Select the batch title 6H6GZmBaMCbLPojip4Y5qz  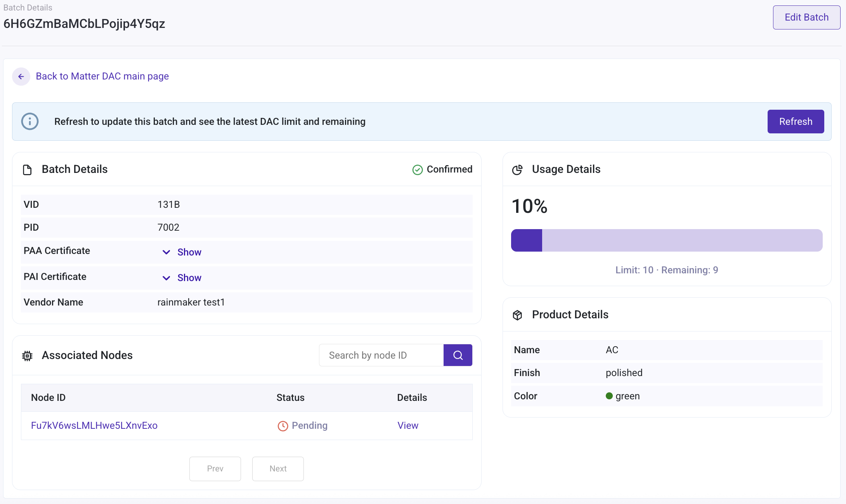(x=84, y=23)
